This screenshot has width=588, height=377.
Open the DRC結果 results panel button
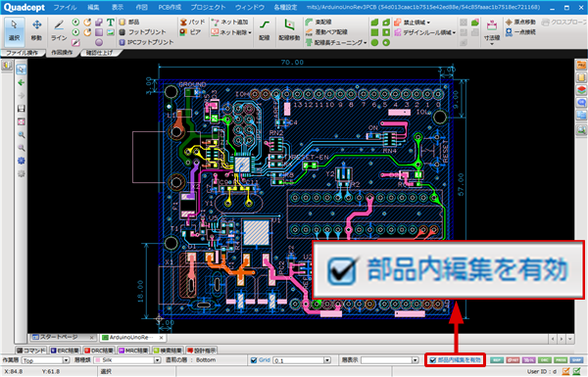coord(98,351)
